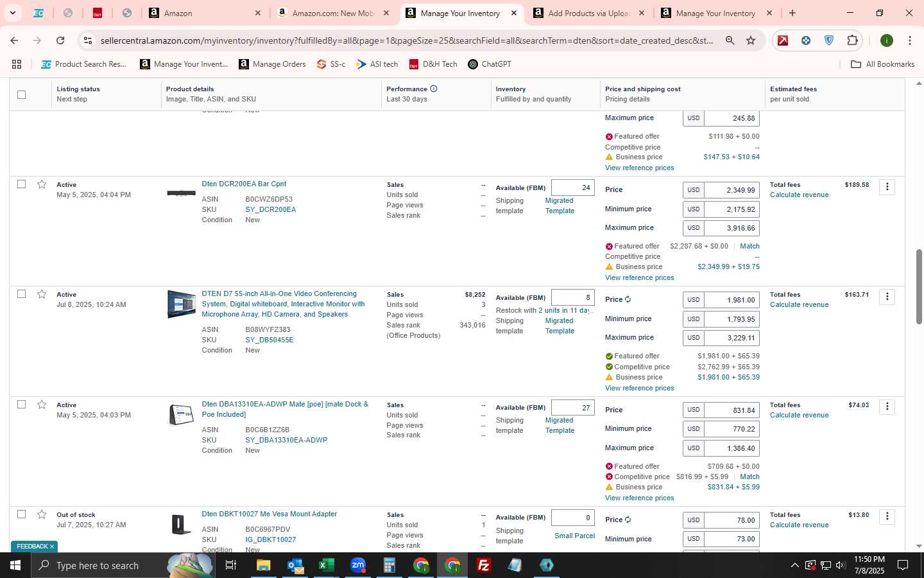Open actions menu for the $163.71 fees row
The image size is (924, 578).
tap(887, 297)
